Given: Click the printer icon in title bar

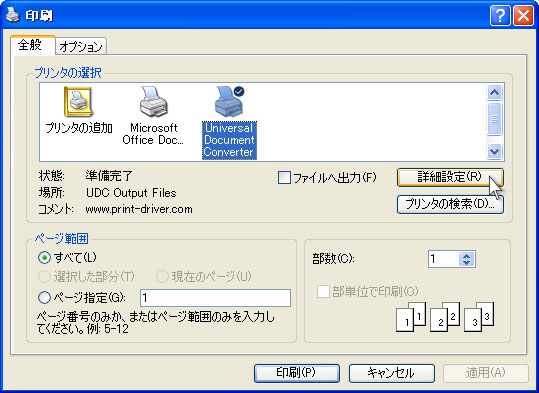Looking at the screenshot, I should click(x=13, y=15).
